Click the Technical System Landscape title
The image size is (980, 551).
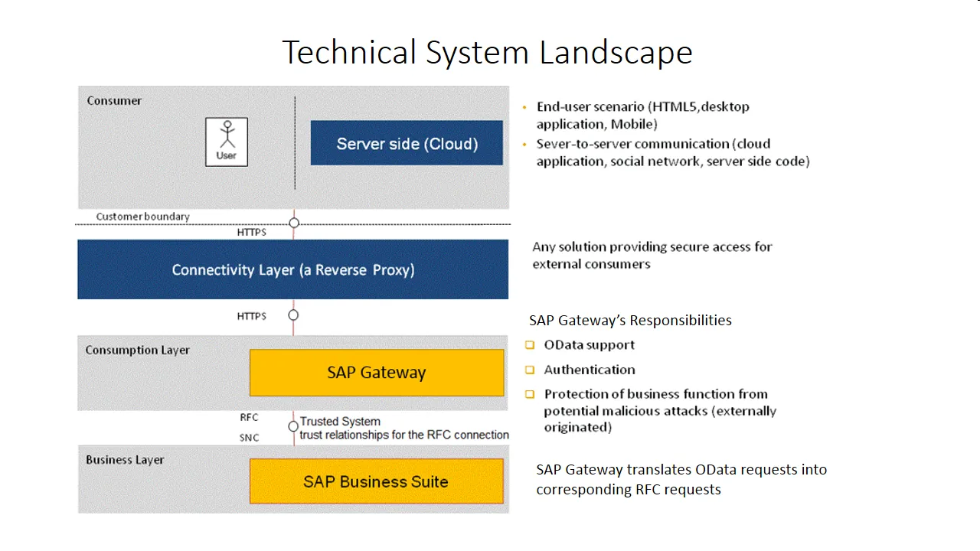click(488, 52)
